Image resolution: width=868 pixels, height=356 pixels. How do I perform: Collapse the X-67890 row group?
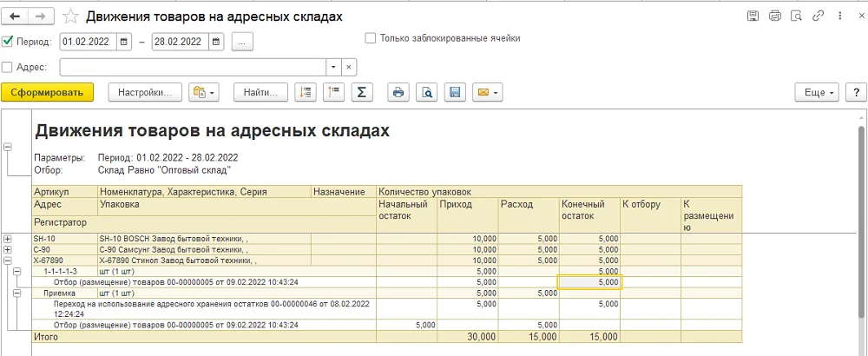click(8, 260)
